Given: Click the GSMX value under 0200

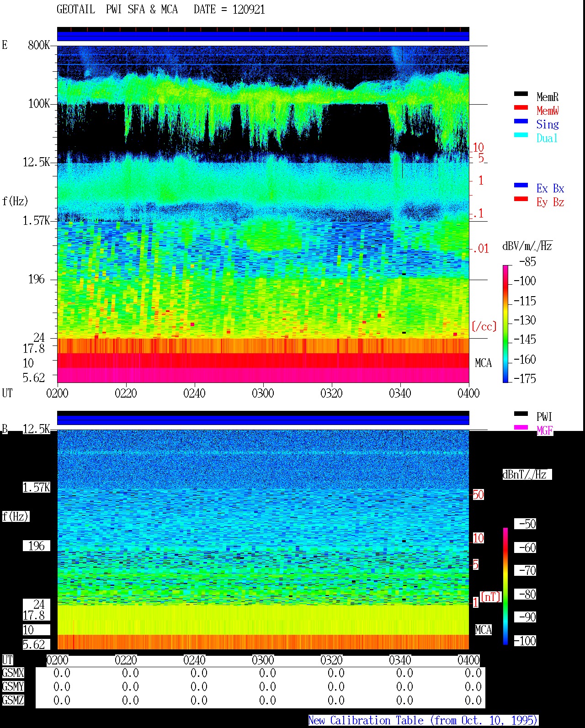Looking at the screenshot, I should (x=62, y=673).
